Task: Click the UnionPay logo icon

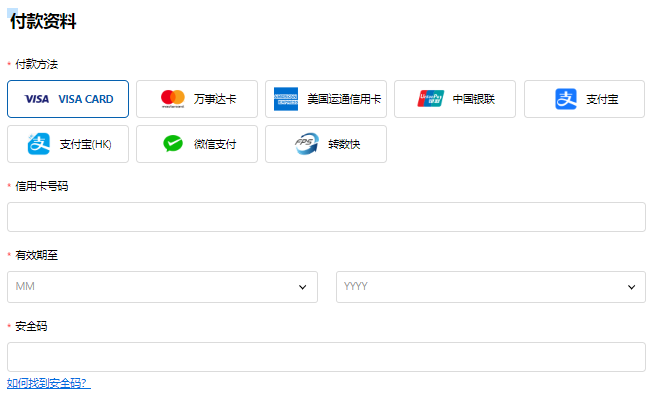Action: click(x=431, y=99)
